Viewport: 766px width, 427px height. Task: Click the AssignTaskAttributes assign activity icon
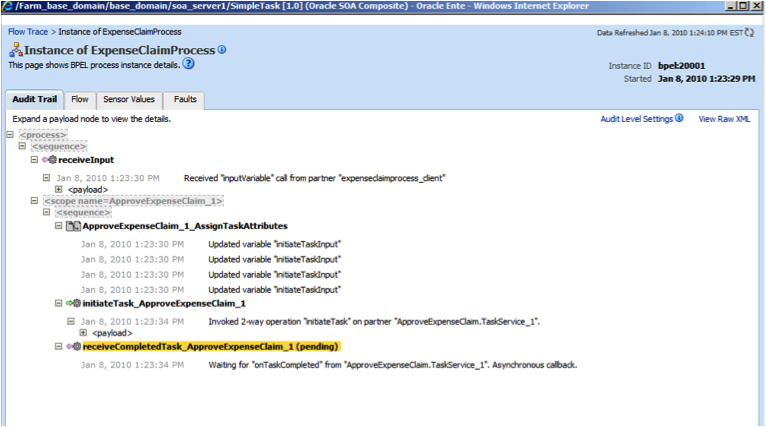(x=73, y=227)
